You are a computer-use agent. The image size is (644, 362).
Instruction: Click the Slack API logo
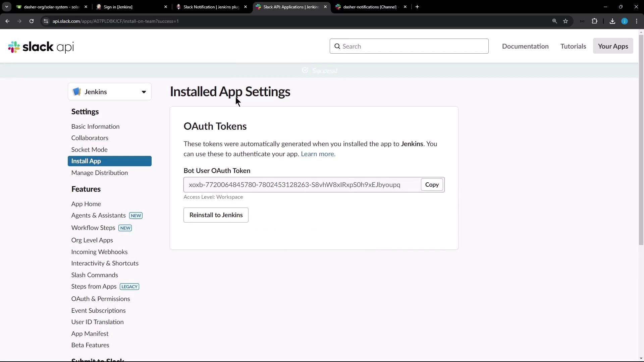(41, 47)
